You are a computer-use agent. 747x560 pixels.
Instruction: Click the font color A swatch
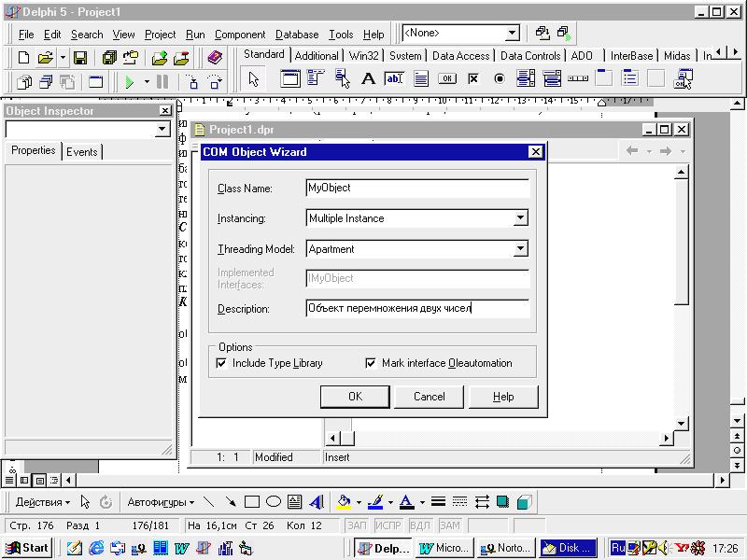(x=406, y=502)
